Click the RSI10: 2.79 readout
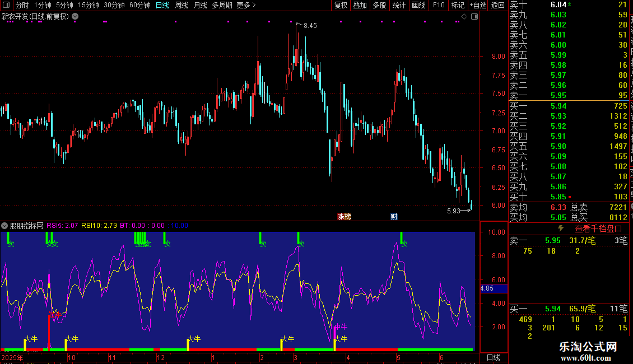This screenshot has width=633, height=364. (x=99, y=226)
